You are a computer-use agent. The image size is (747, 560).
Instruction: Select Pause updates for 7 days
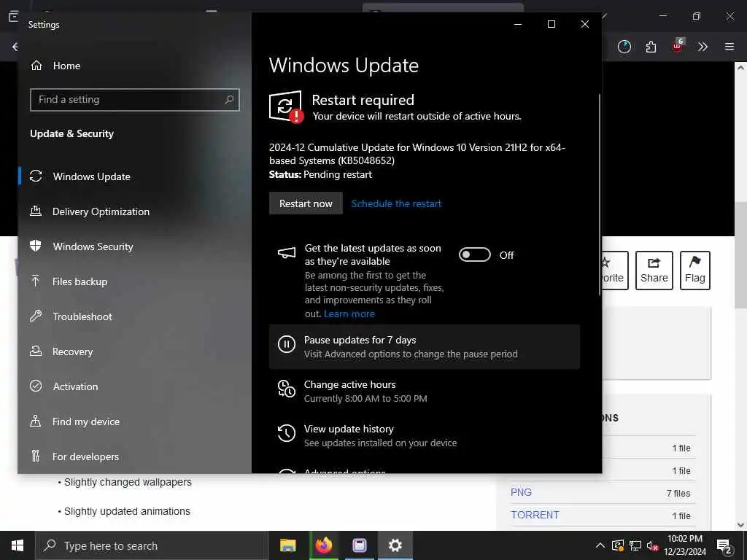click(x=425, y=346)
